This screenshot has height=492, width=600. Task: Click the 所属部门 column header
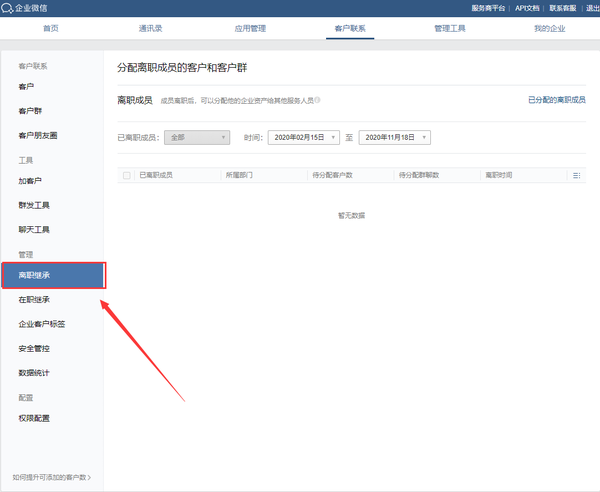pos(239,175)
